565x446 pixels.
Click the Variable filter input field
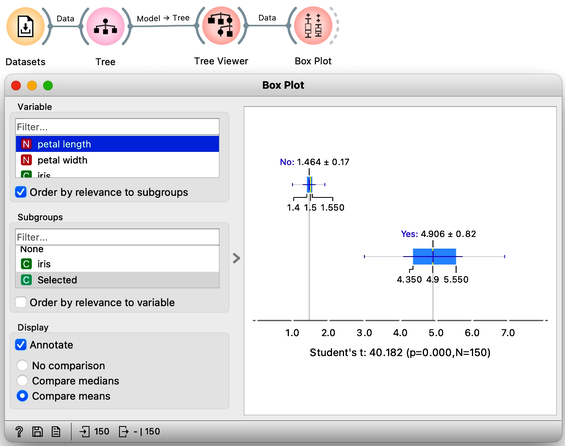click(117, 127)
